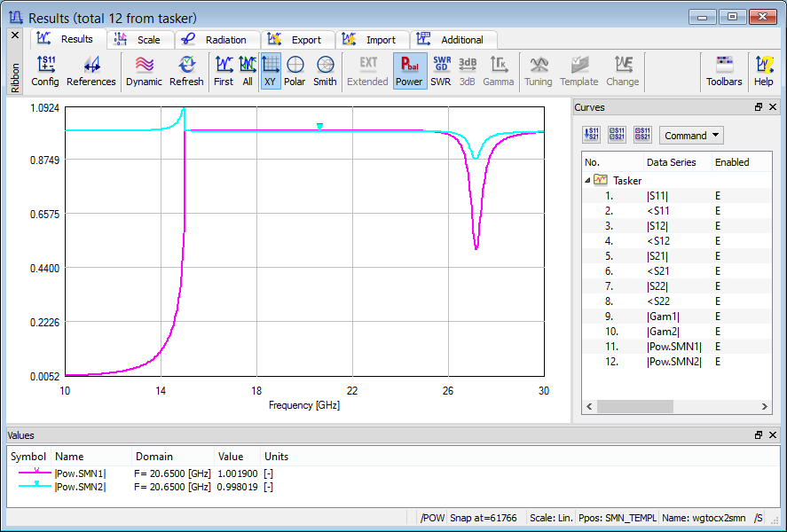
Task: Collapse the Tasker tree node
Action: click(588, 180)
